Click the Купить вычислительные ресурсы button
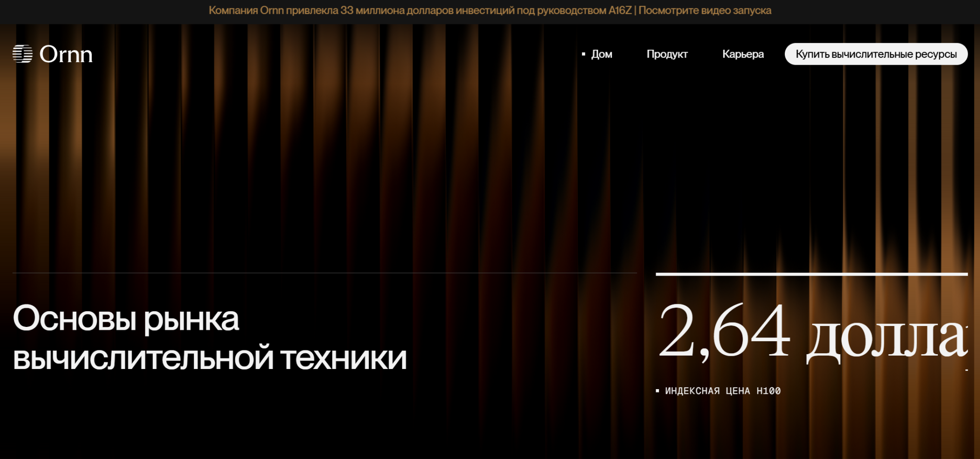Image resolution: width=980 pixels, height=459 pixels. (876, 54)
